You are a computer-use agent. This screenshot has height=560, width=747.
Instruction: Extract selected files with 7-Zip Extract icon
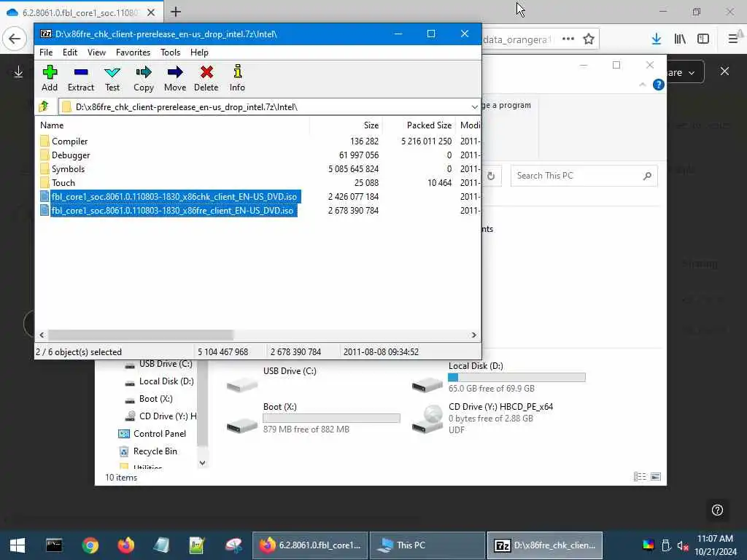81,78
